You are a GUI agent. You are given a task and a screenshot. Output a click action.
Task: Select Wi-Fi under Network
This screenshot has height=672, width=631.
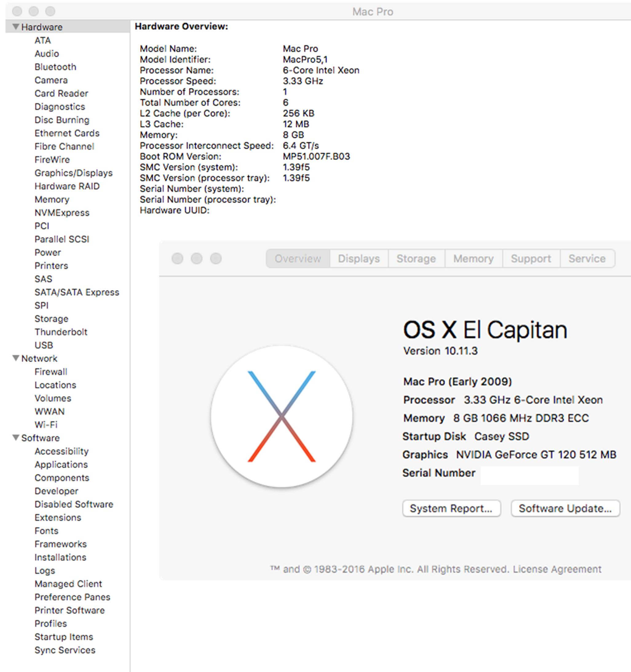(46, 424)
